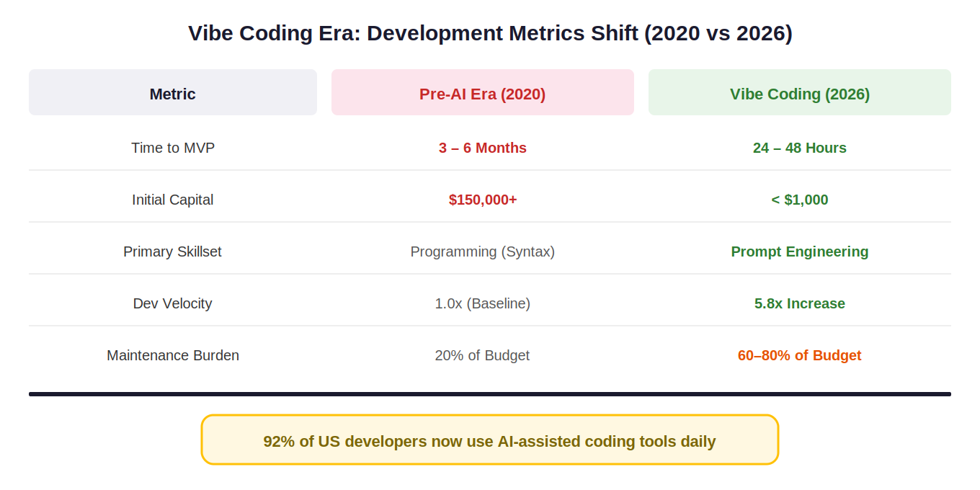This screenshot has height=490, width=980.
Task: Select the 'Initial Capital' row label
Action: pos(173,200)
